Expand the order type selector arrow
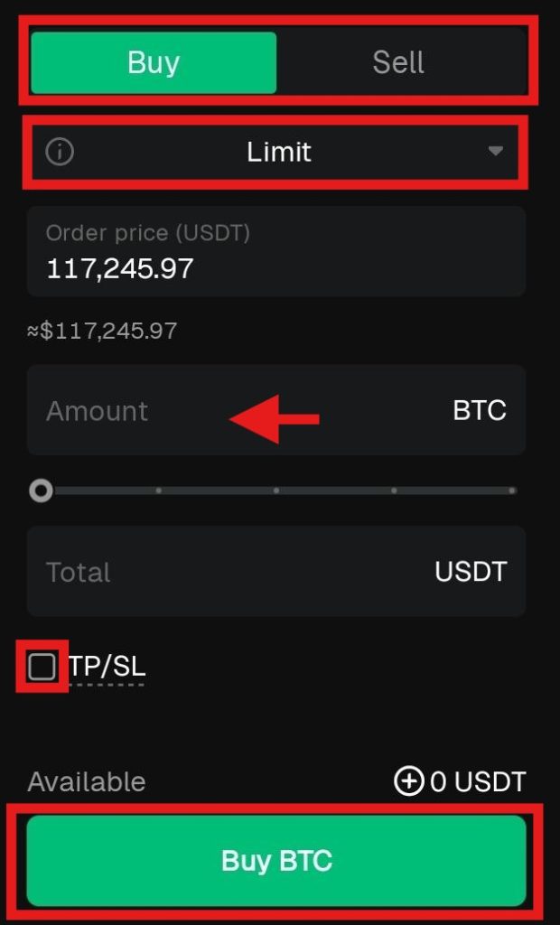 click(496, 153)
